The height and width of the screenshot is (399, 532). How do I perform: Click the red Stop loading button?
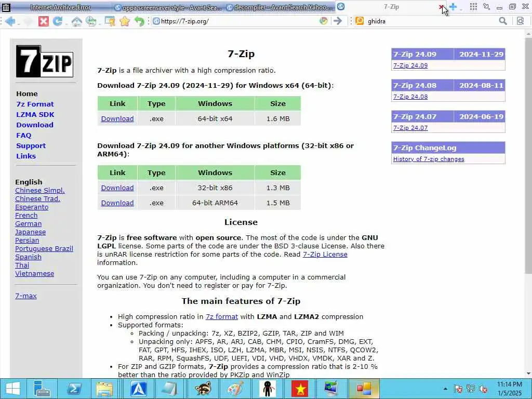44,21
